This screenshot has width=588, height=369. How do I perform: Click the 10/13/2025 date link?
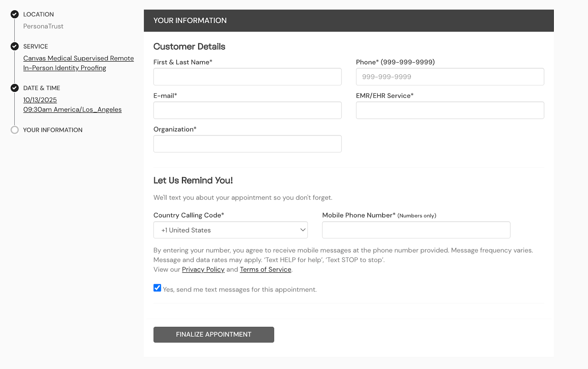[40, 100]
